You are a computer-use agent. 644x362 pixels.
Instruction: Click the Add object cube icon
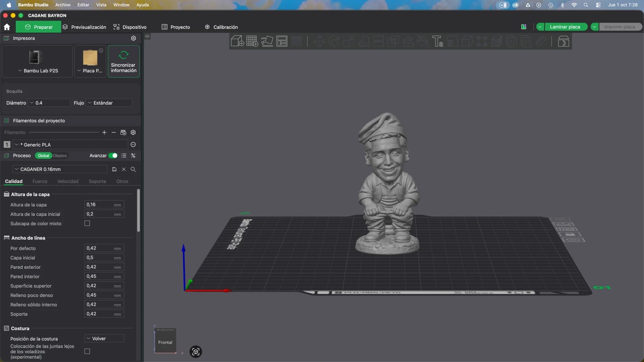pyautogui.click(x=237, y=41)
